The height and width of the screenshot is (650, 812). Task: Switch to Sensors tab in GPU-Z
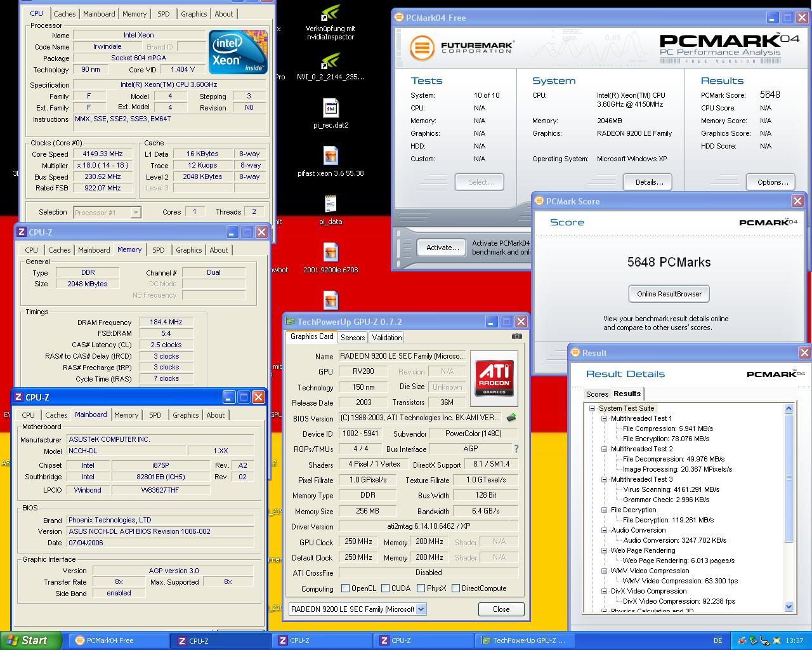tap(353, 338)
